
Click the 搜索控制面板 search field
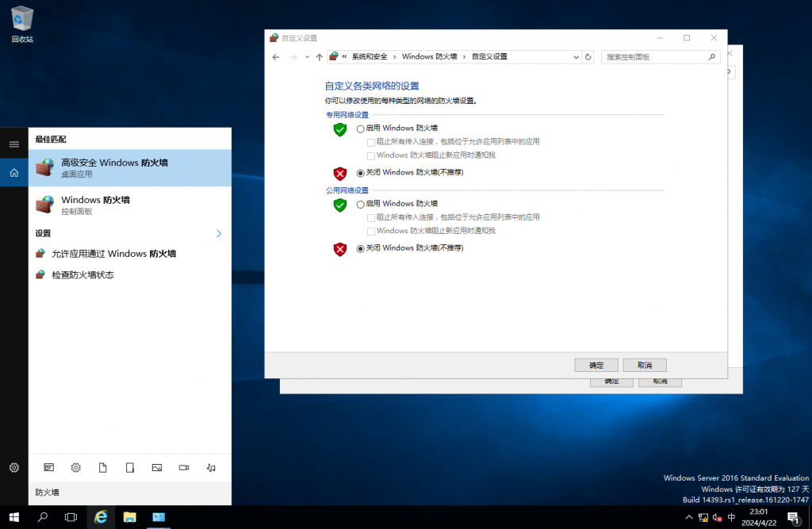[654, 57]
